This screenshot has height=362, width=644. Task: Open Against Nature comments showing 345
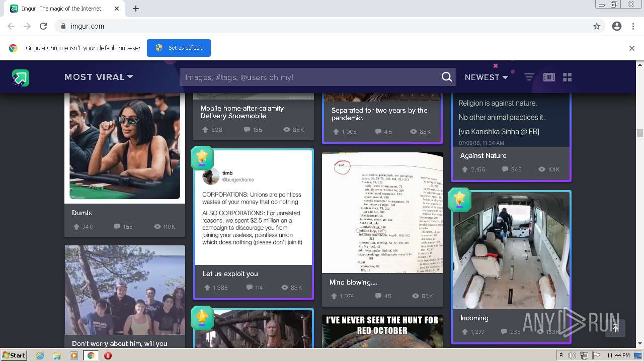[505, 169]
